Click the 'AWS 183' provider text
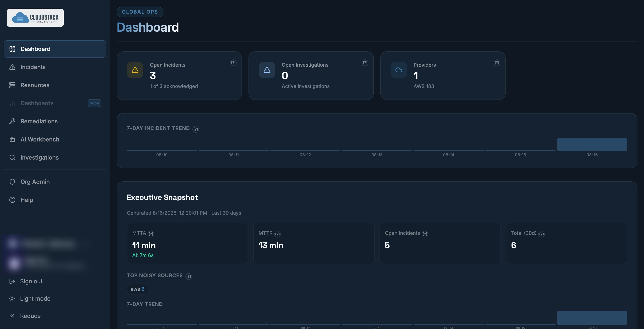Viewport: 644px width, 329px height. 424,86
